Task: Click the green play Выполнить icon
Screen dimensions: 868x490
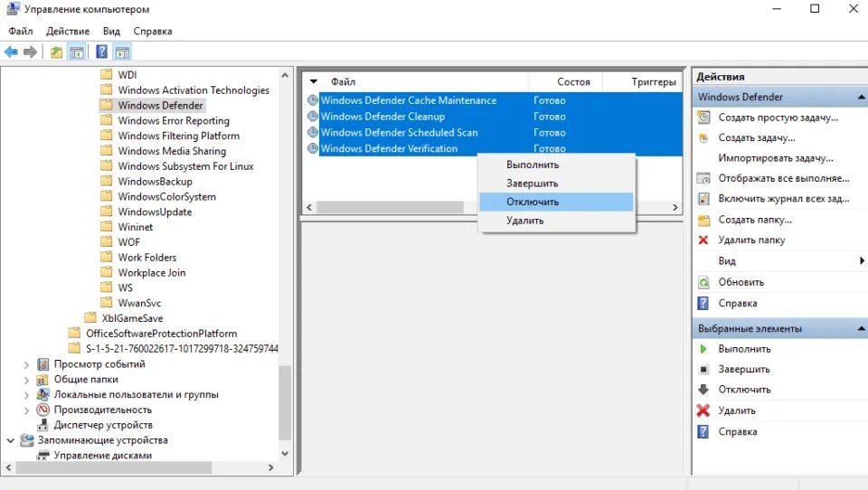Action: click(703, 349)
